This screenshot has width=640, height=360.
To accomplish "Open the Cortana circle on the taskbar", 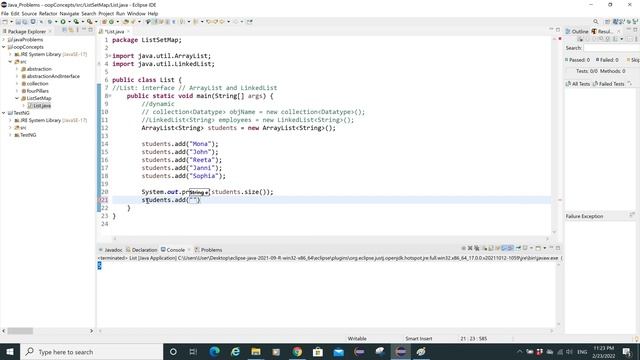I will tap(173, 351).
